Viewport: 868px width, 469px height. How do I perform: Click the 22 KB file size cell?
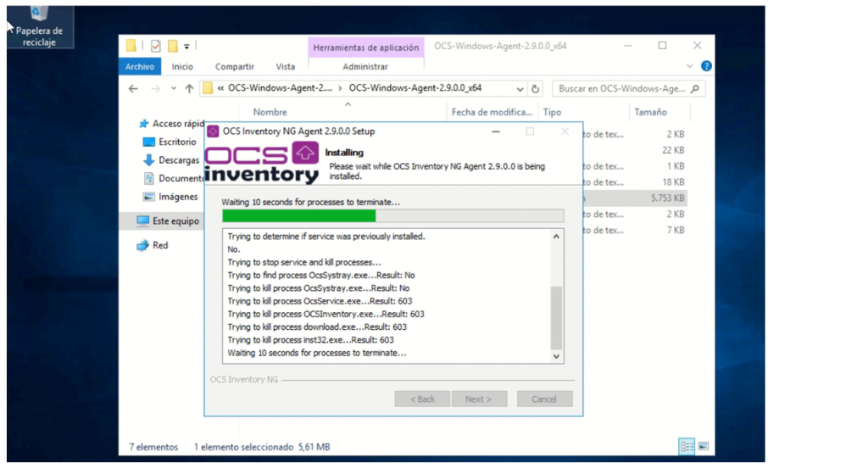coord(673,150)
